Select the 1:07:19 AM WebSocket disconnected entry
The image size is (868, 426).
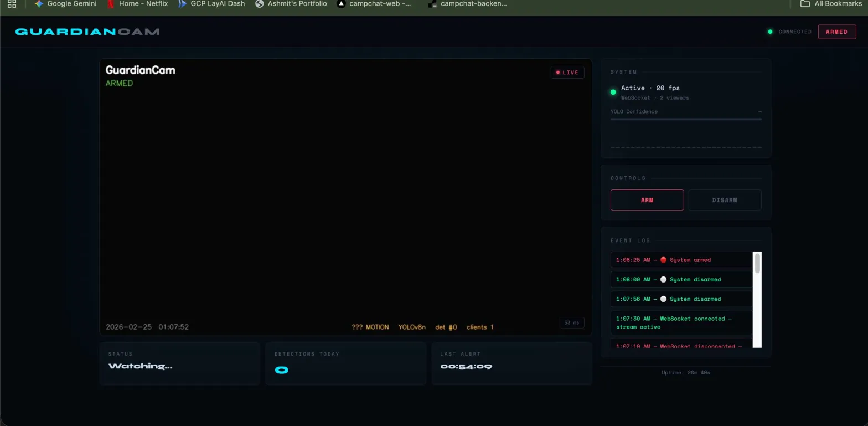coord(681,344)
